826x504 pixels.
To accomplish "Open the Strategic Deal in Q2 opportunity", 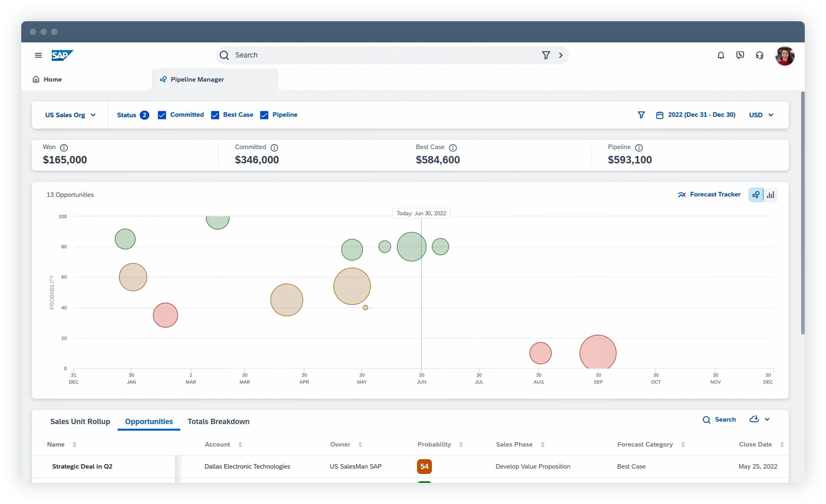I will click(x=82, y=466).
